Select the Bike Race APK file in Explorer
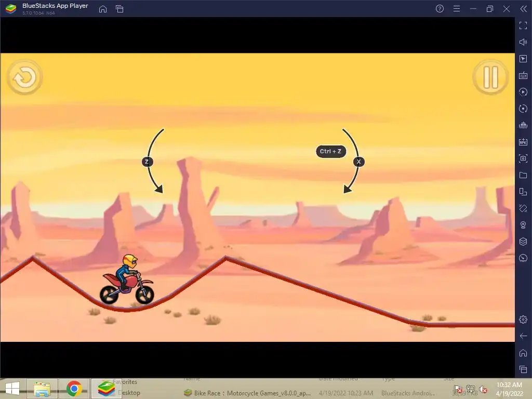Image resolution: width=532 pixels, height=399 pixels. [x=248, y=393]
